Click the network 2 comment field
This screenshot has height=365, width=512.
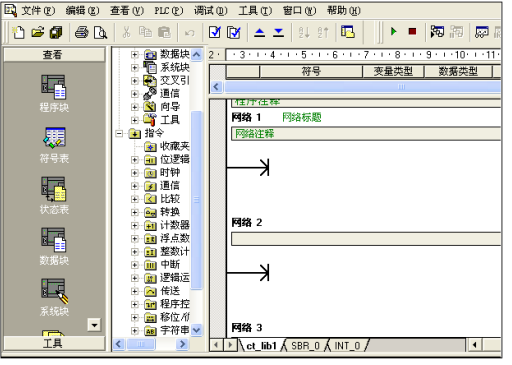(366, 239)
